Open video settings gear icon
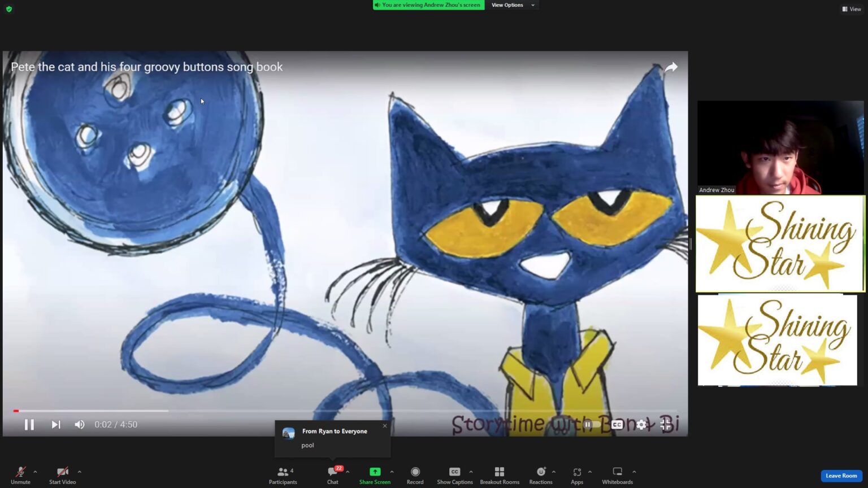Image resolution: width=868 pixels, height=488 pixels. (x=641, y=424)
